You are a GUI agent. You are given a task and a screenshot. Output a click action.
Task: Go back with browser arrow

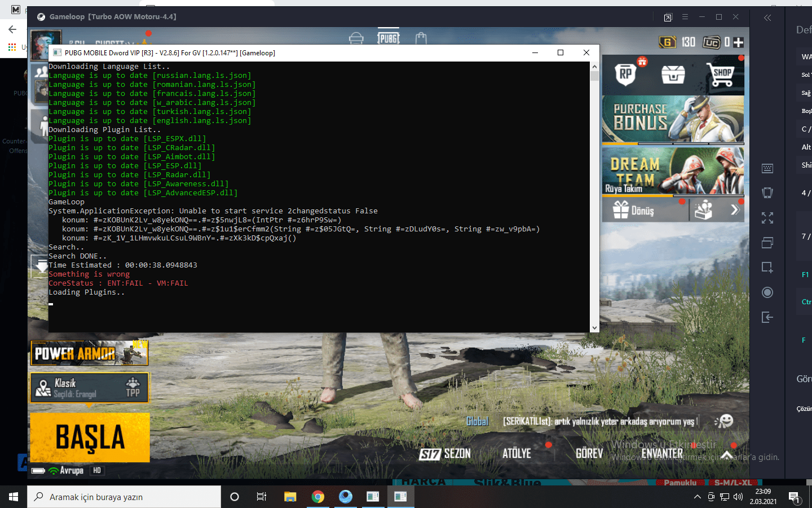[x=12, y=29]
